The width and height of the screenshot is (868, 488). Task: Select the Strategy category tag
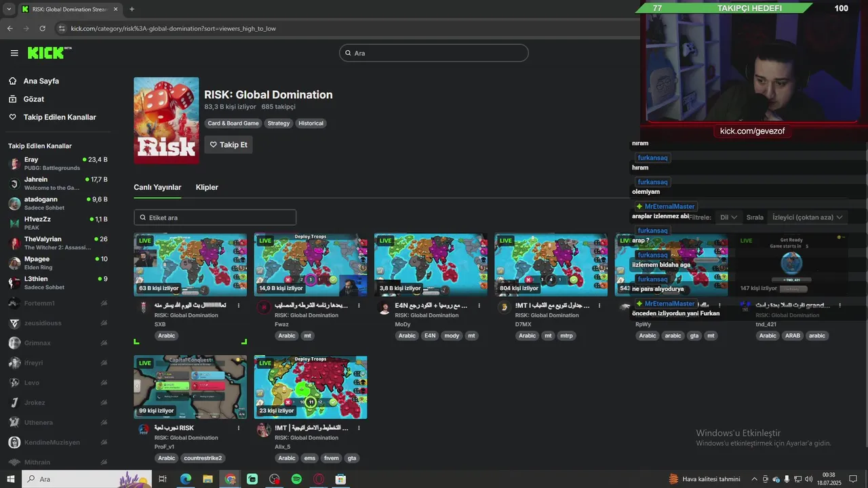click(279, 123)
